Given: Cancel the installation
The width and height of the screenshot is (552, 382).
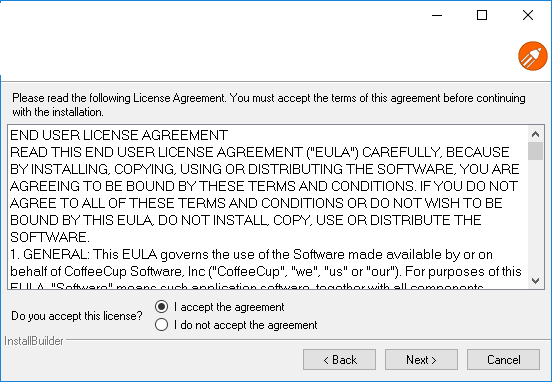Looking at the screenshot, I should coord(503,360).
